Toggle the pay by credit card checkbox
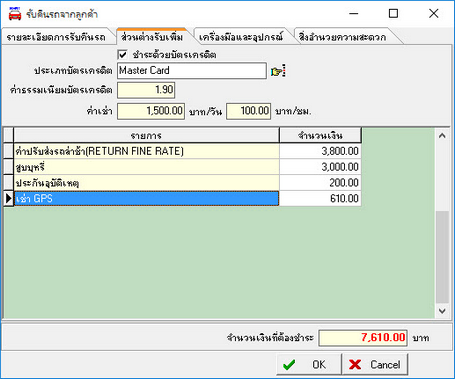Image resolution: width=455 pixels, height=379 pixels. pyautogui.click(x=123, y=54)
